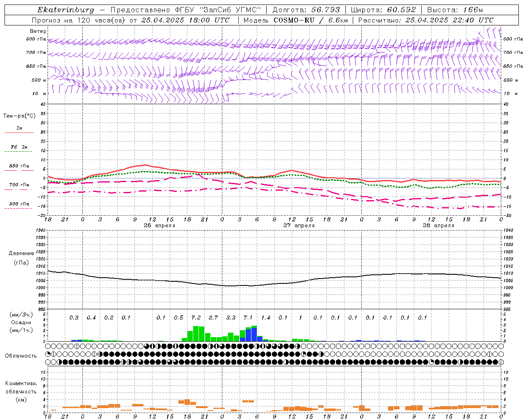Click the 1.4 precipitation total

point(266,317)
